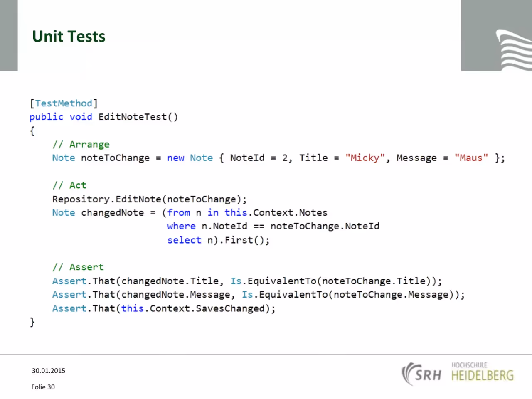Click the wave graphic in top-right corner
Image resolution: width=532 pixels, height=399 pixels.
[x=514, y=50]
